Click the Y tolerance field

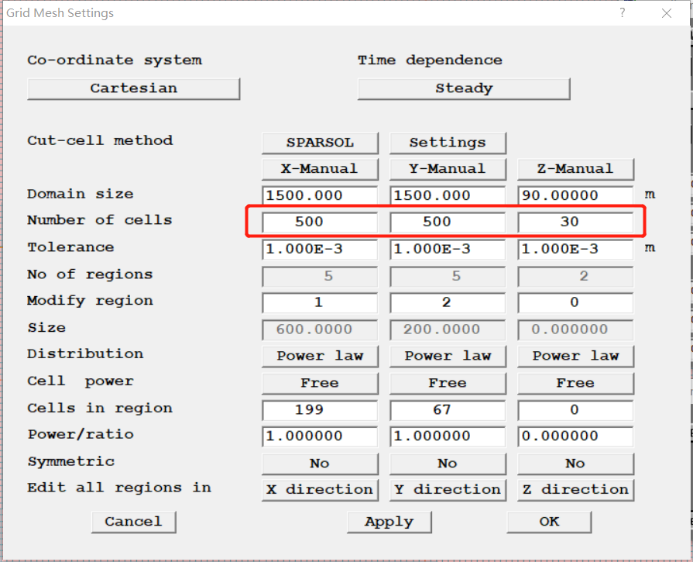[448, 250]
